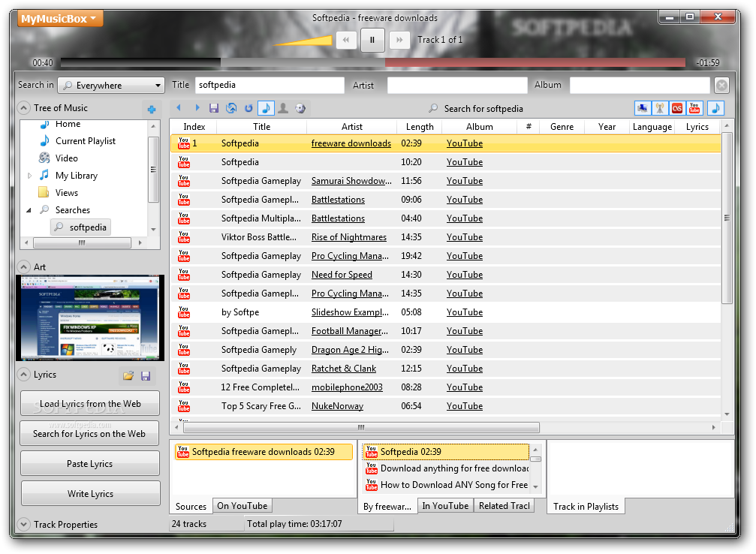Toggle the Last.fm source filter
756x554 pixels.
tap(677, 108)
